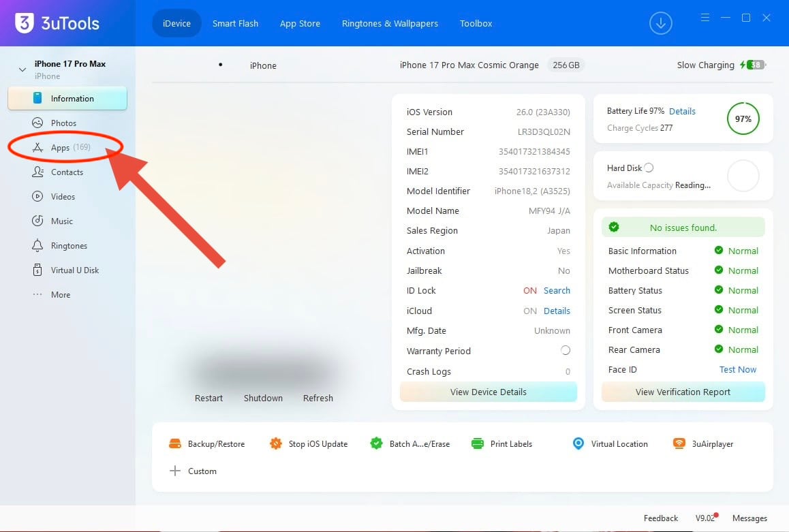Switch to the Smart Flash tab
The width and height of the screenshot is (789, 532).
(x=235, y=23)
